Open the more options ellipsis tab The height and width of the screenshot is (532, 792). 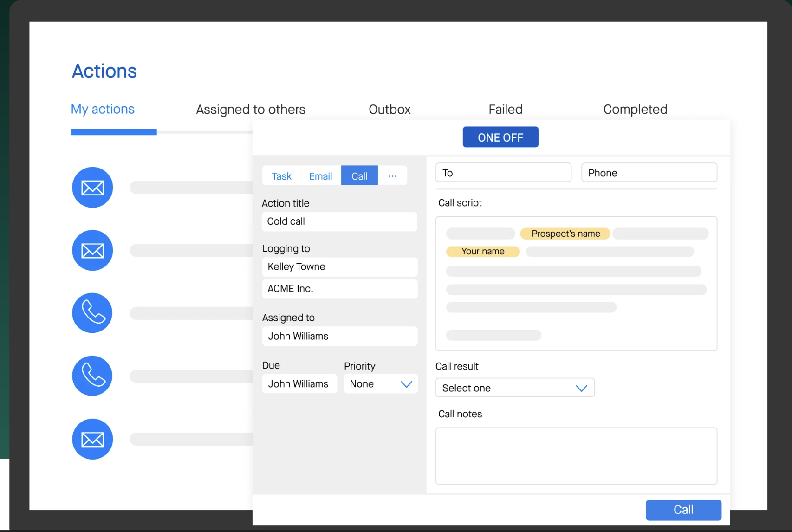pos(393,175)
